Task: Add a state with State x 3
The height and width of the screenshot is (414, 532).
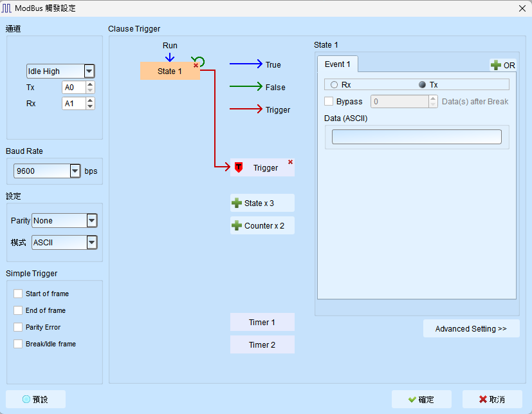Action: point(262,203)
